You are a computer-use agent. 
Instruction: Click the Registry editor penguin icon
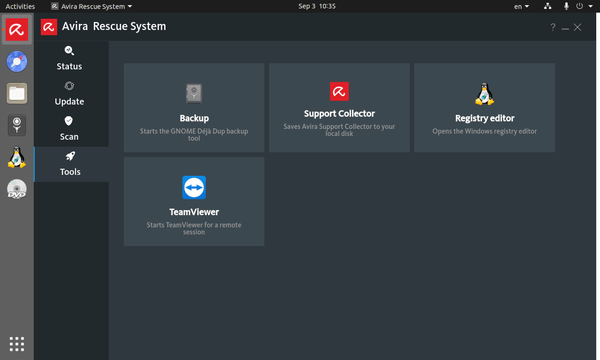[x=484, y=94]
